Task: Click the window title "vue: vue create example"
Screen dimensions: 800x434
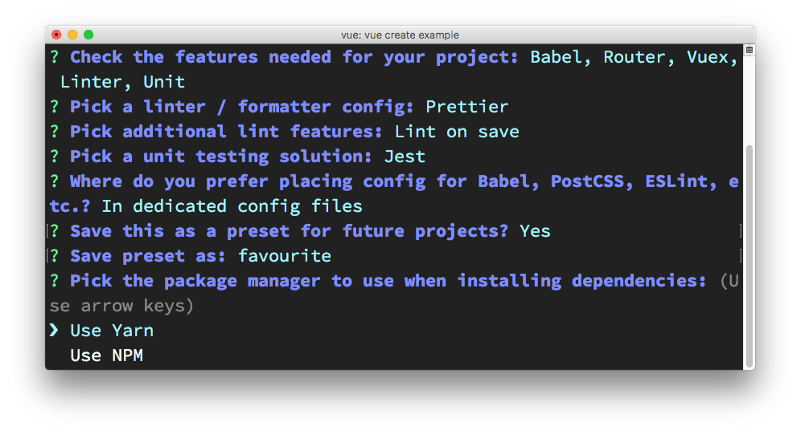Action: tap(399, 35)
